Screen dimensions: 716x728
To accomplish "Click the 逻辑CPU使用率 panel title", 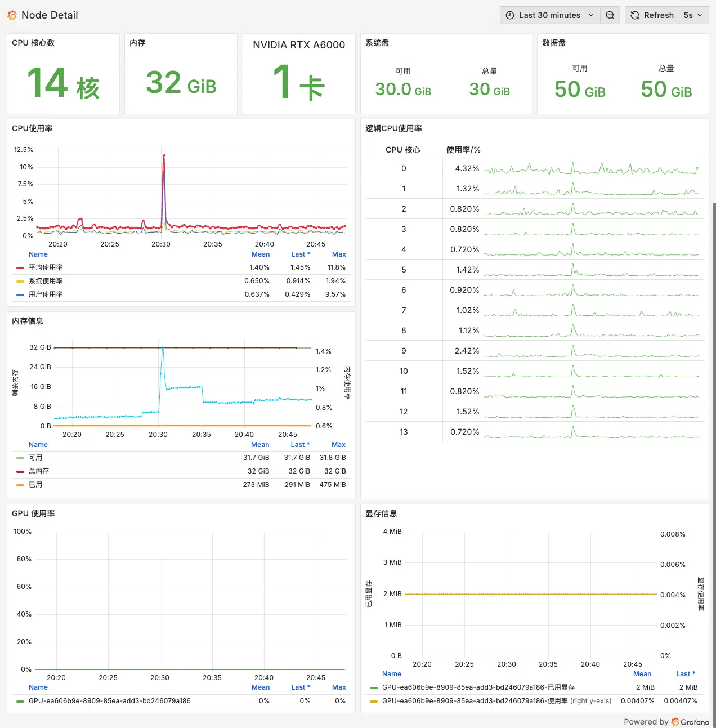I will [x=393, y=128].
